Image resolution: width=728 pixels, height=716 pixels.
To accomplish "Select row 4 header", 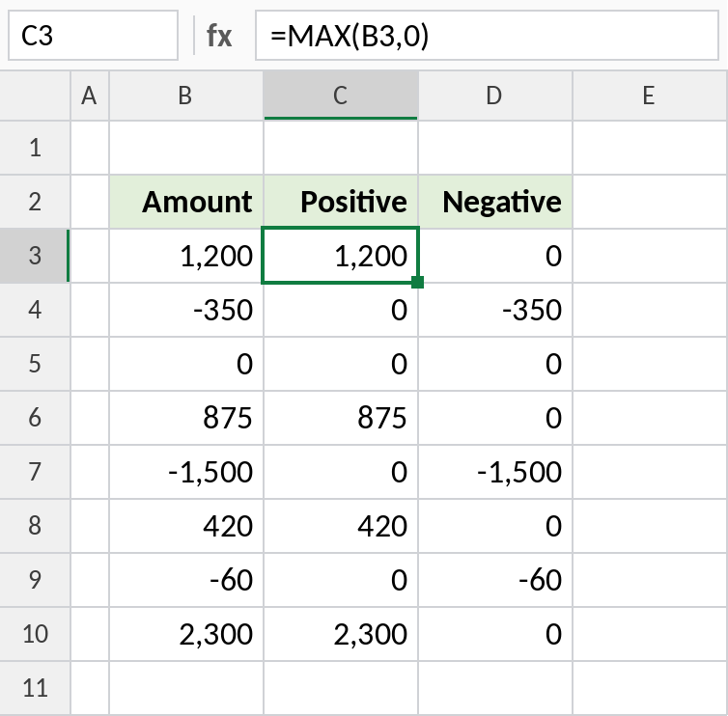I will tap(35, 310).
